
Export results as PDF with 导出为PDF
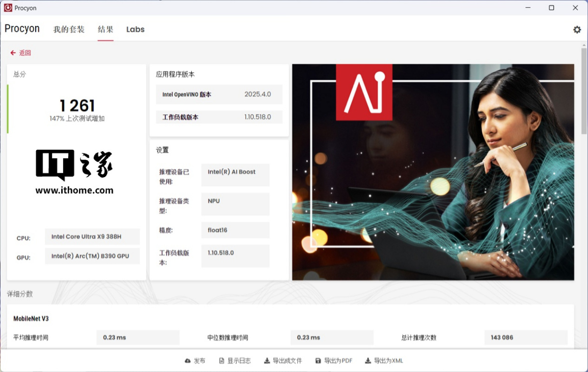[338, 360]
